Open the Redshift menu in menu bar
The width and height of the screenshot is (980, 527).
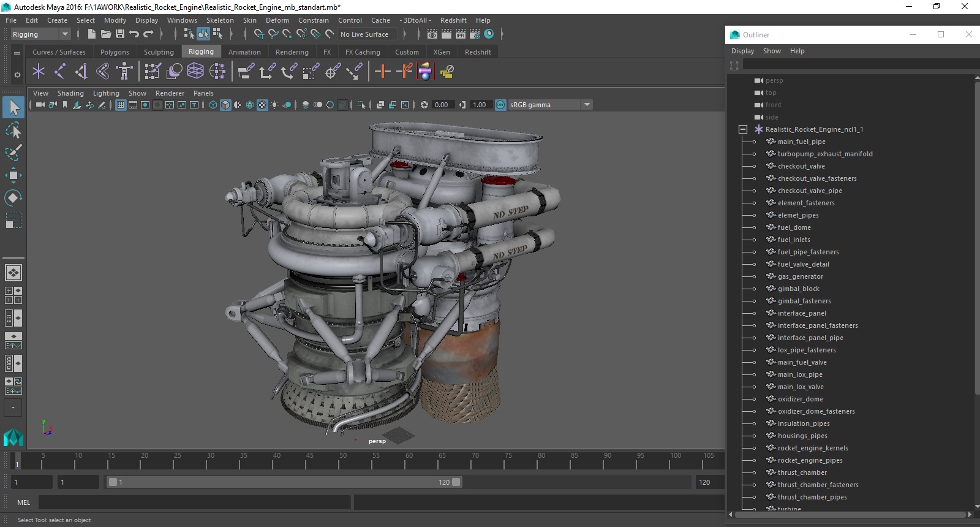(x=453, y=20)
